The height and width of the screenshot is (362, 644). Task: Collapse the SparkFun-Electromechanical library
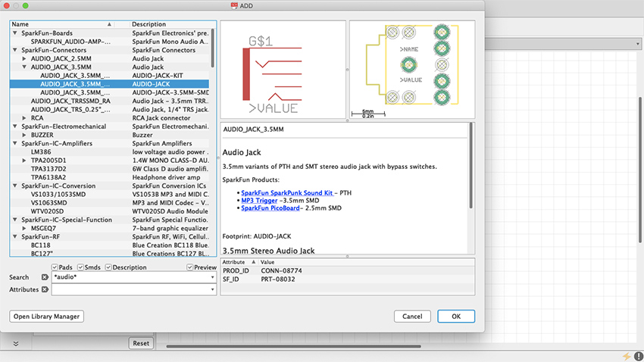click(x=15, y=126)
